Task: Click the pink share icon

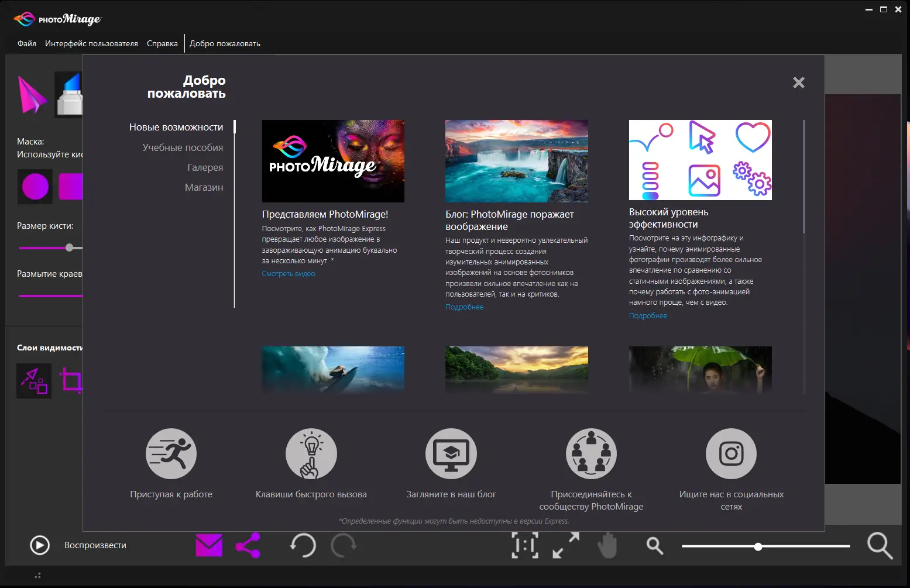Action: (248, 545)
